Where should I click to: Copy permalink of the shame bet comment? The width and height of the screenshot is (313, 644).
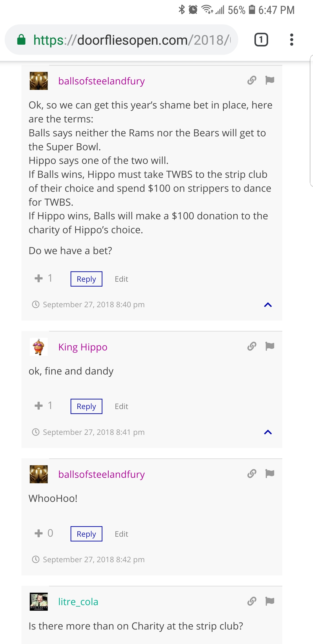252,80
